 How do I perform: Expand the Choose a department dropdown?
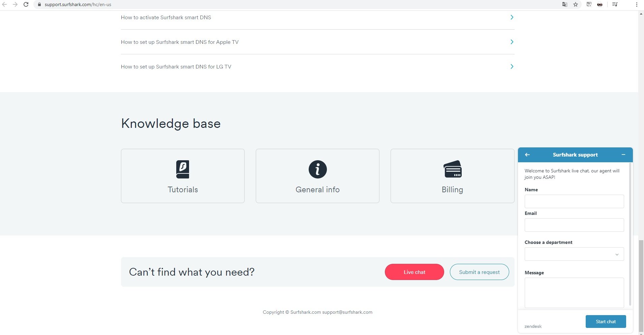click(574, 254)
